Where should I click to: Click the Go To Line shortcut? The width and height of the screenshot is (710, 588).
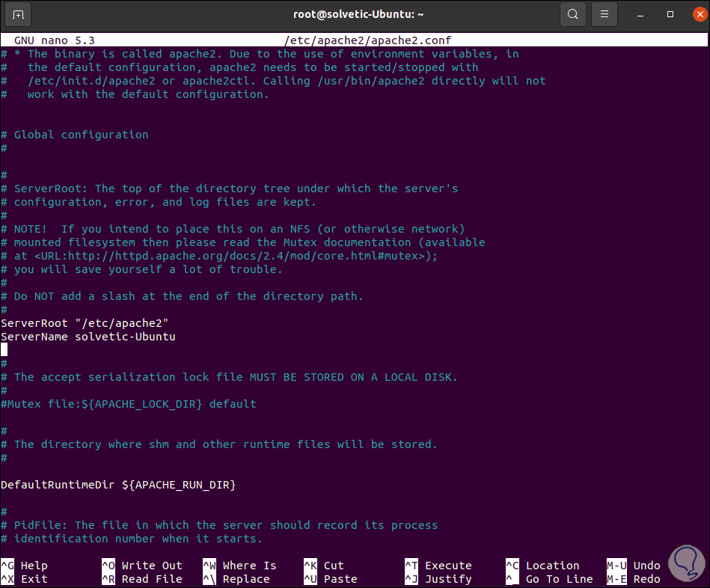549,579
